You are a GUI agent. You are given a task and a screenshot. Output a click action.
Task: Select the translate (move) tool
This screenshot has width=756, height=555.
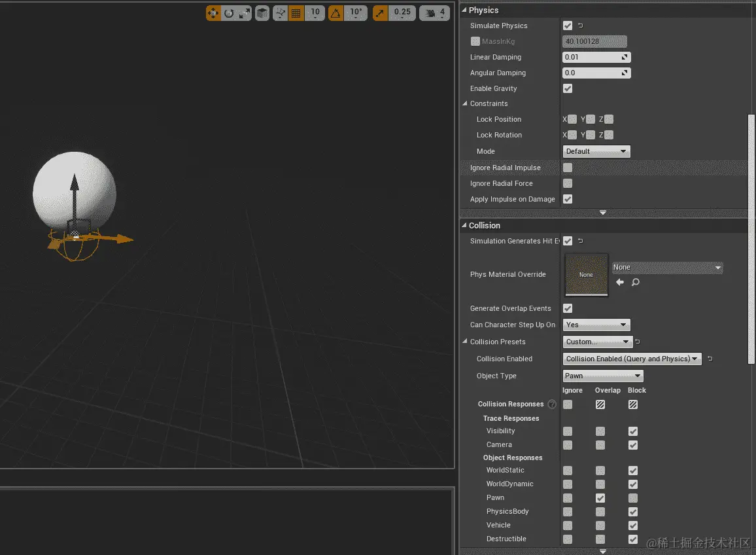[213, 13]
